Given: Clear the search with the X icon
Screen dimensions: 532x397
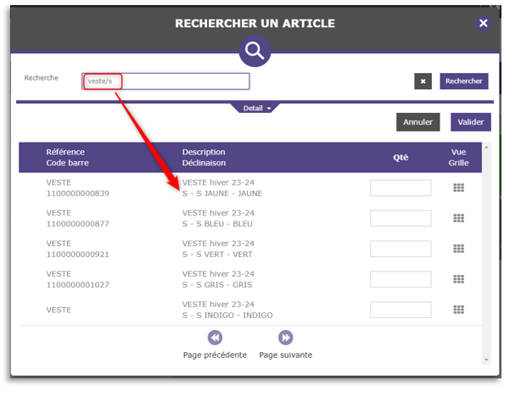Looking at the screenshot, I should 423,81.
